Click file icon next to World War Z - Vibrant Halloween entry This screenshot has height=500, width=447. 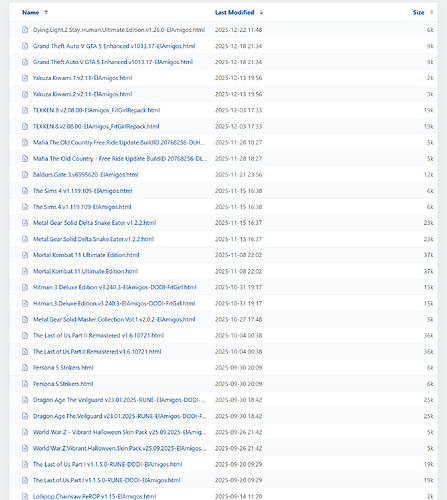[25, 432]
